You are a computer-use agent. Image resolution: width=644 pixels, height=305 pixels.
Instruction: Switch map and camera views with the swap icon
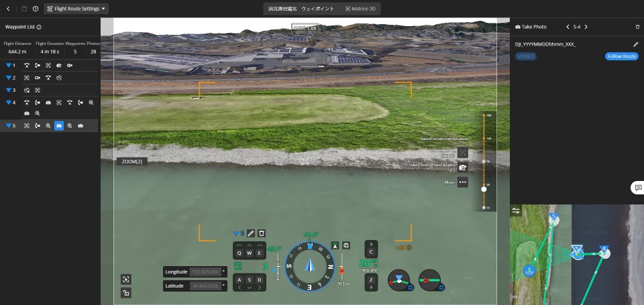[x=516, y=210]
